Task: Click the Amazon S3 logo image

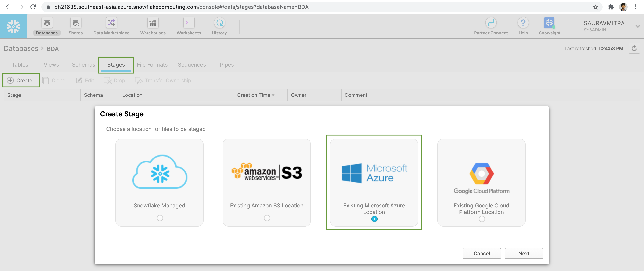Action: [267, 172]
